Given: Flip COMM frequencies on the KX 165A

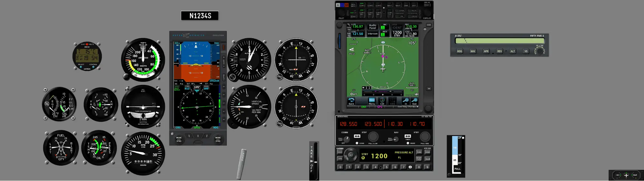Looking at the screenshot, I should [357, 136].
